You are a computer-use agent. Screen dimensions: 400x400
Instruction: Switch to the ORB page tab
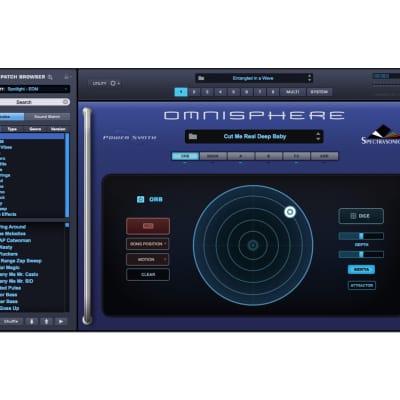point(185,156)
